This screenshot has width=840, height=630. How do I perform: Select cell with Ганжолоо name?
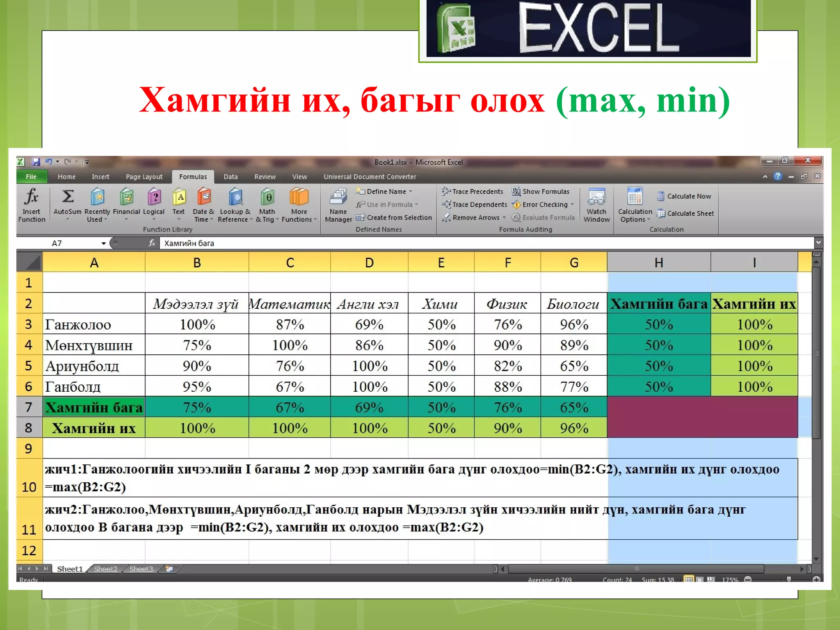coord(94,324)
